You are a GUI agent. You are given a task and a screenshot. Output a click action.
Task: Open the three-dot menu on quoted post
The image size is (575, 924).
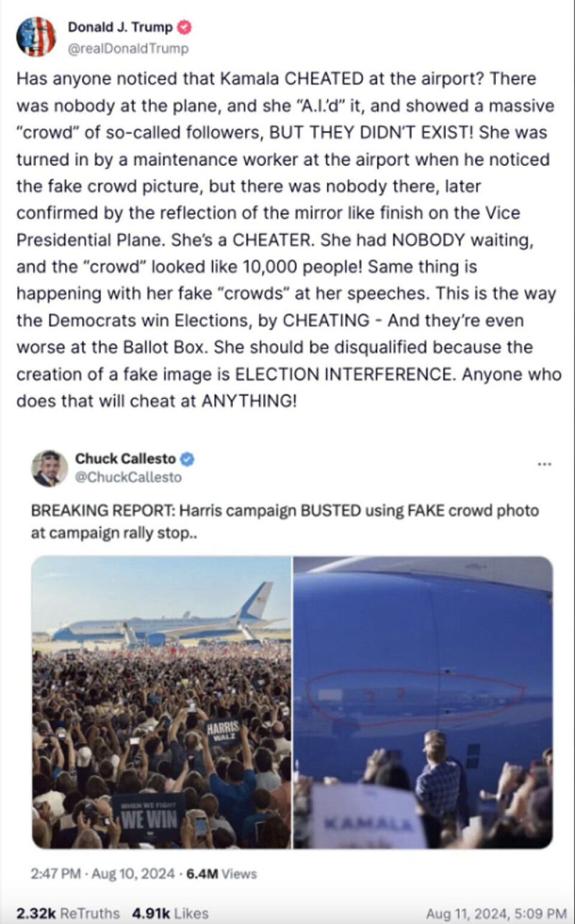(544, 464)
